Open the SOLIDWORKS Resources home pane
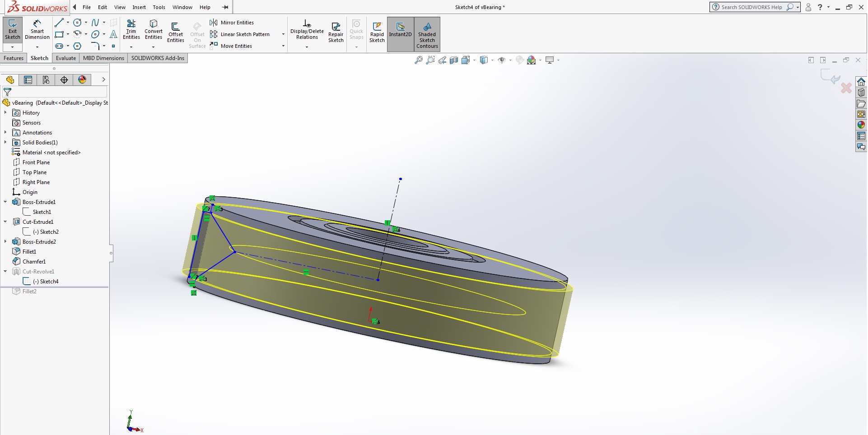The image size is (868, 435). tap(861, 82)
